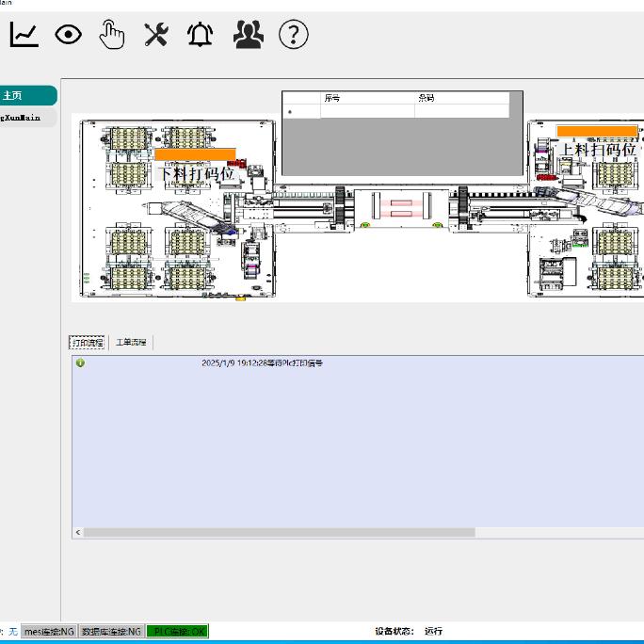
Task: Click the 数据库连接:NG status indicator
Action: pyautogui.click(x=111, y=631)
